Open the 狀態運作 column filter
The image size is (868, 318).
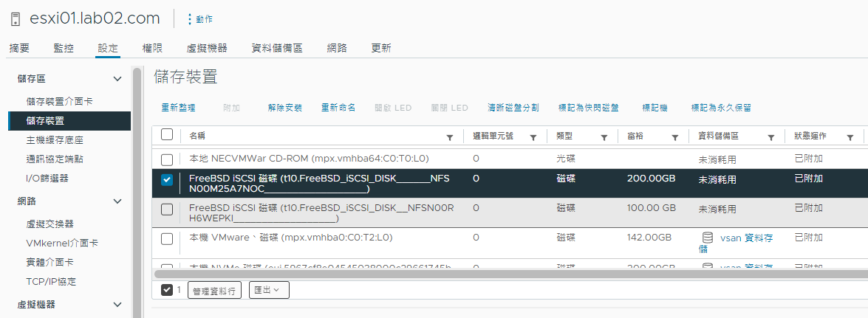point(850,137)
